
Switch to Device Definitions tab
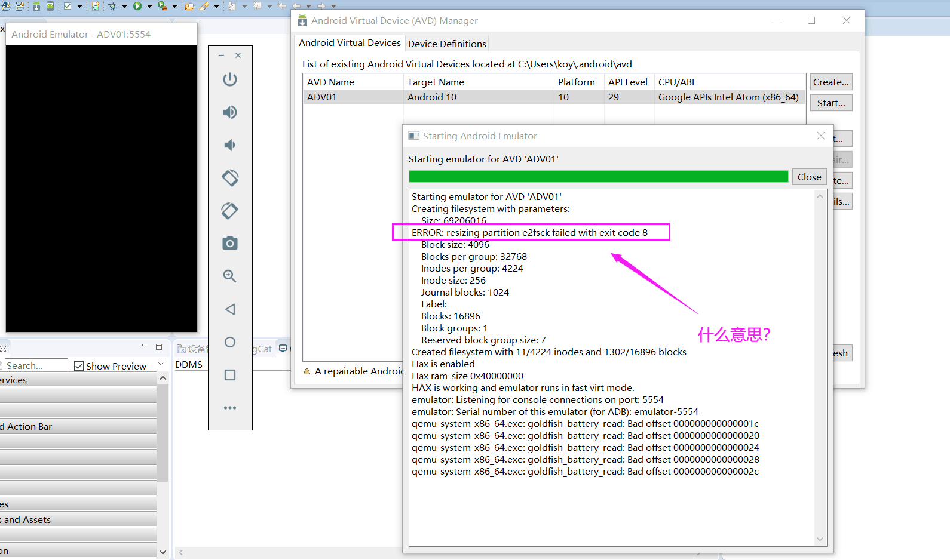[447, 44]
